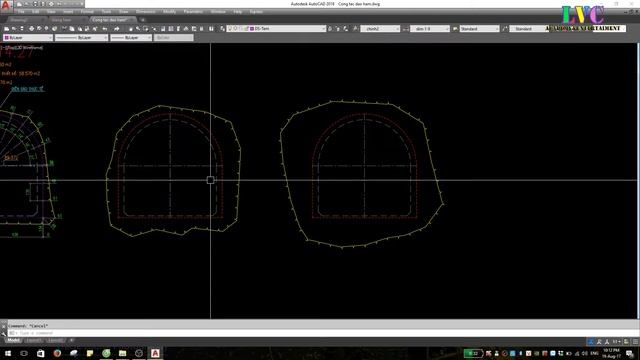
Task: Expand the layer list dropdown
Action: 323,29
